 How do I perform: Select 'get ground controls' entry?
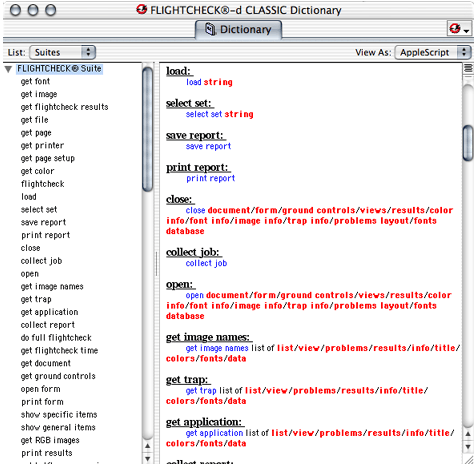58,376
